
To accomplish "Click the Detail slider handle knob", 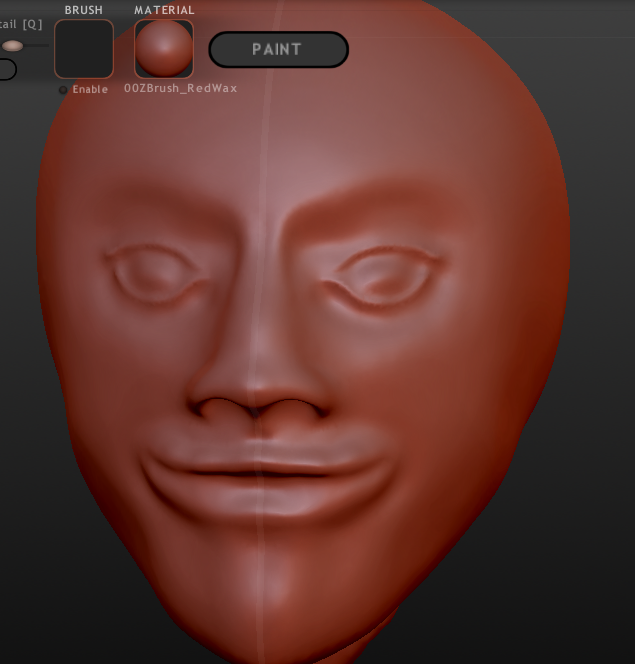I will click(12, 46).
